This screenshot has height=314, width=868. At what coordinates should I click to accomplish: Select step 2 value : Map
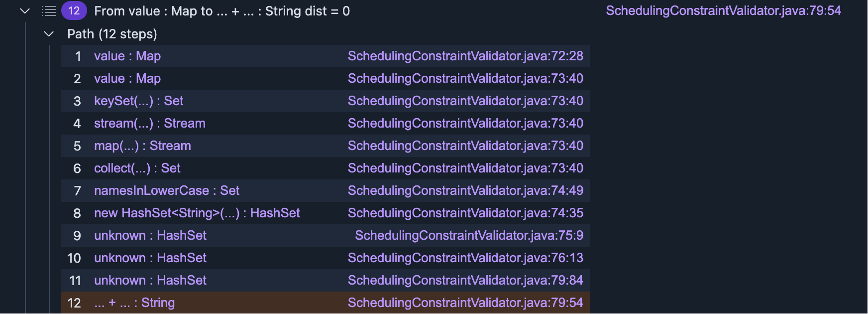(127, 79)
